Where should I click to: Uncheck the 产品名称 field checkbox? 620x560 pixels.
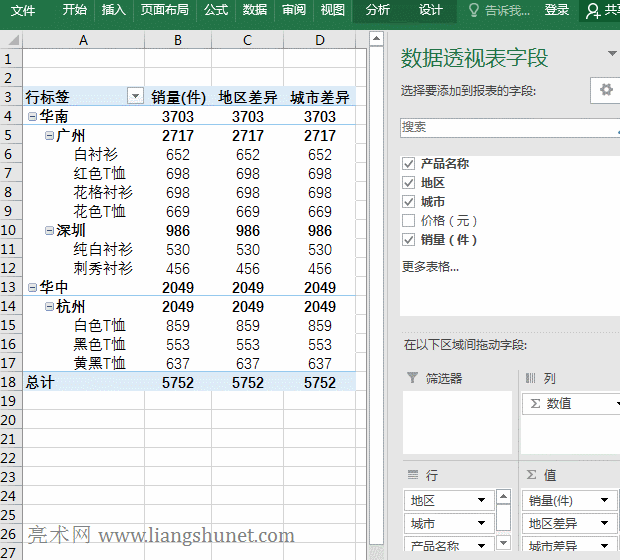pyautogui.click(x=408, y=164)
